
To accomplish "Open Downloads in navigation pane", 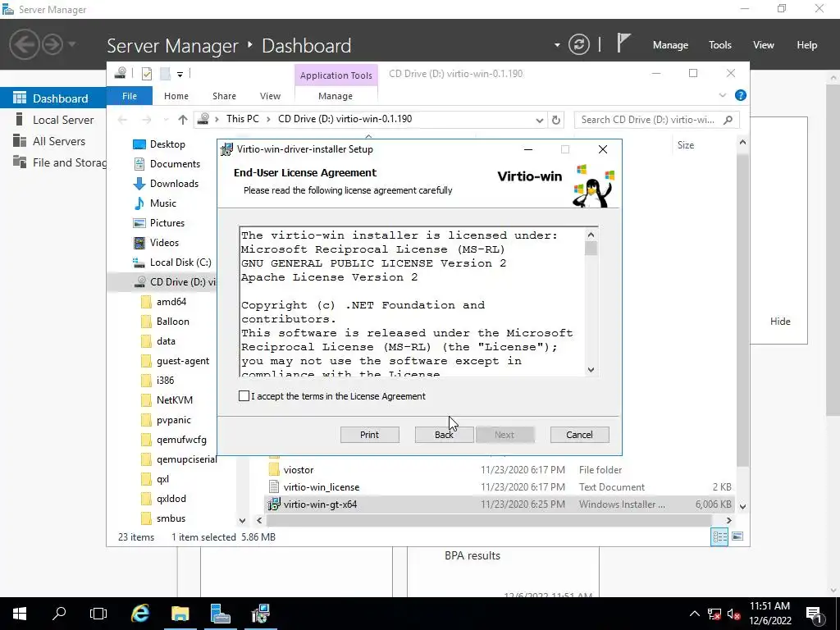I will pos(174,184).
